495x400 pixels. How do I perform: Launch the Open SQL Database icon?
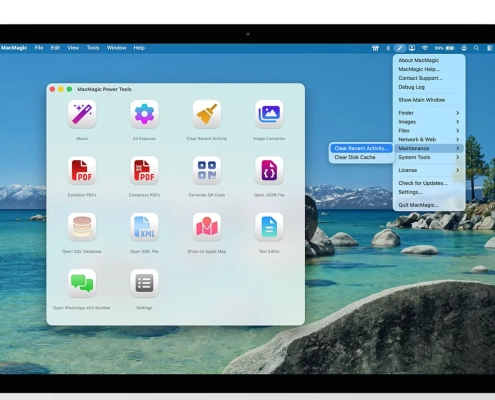pos(82,227)
